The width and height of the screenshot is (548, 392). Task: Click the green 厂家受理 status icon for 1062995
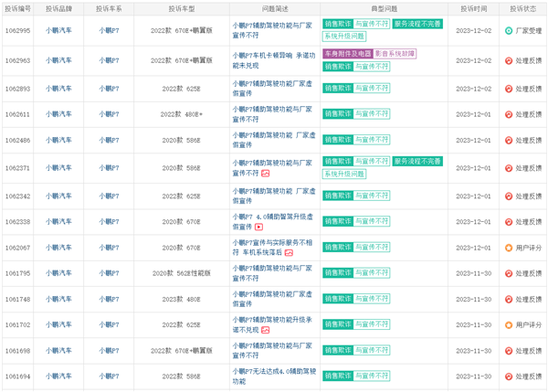point(509,31)
